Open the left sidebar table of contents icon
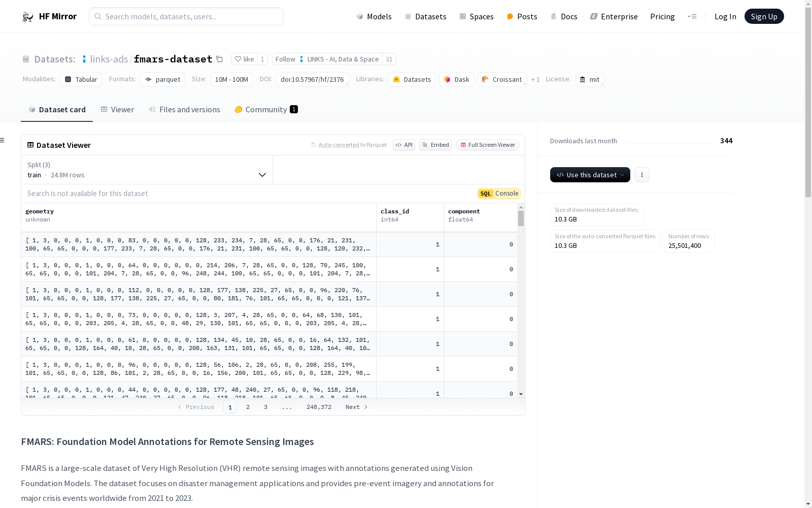The height and width of the screenshot is (508, 812). point(2,140)
